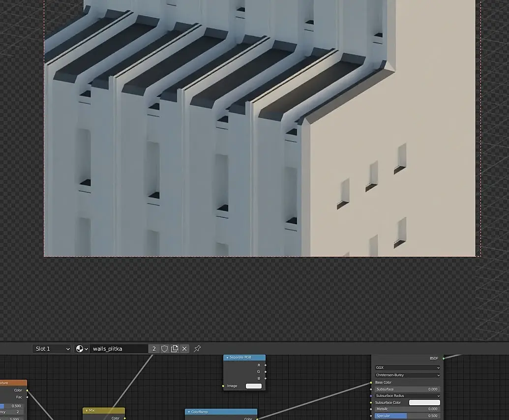
Task: Collapse the yellow Mix node
Action: coord(87,411)
